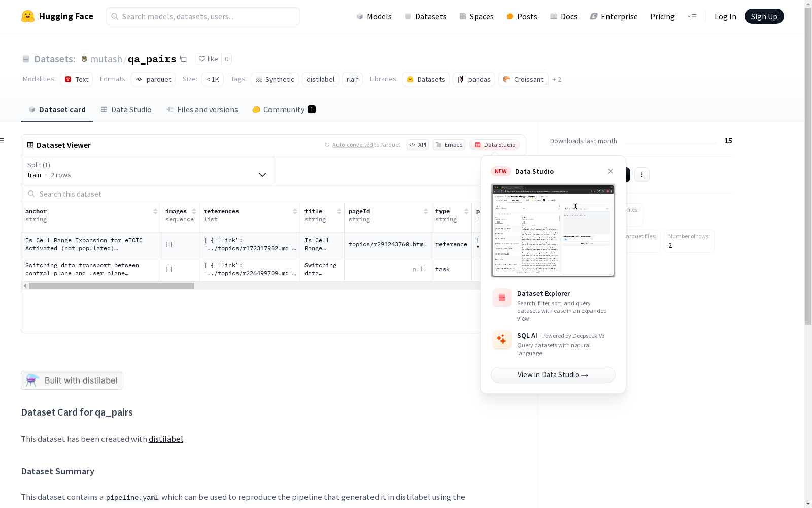This screenshot has height=508, width=812.
Task: Select the cell "topics/r291243760.html"
Action: pos(388,244)
